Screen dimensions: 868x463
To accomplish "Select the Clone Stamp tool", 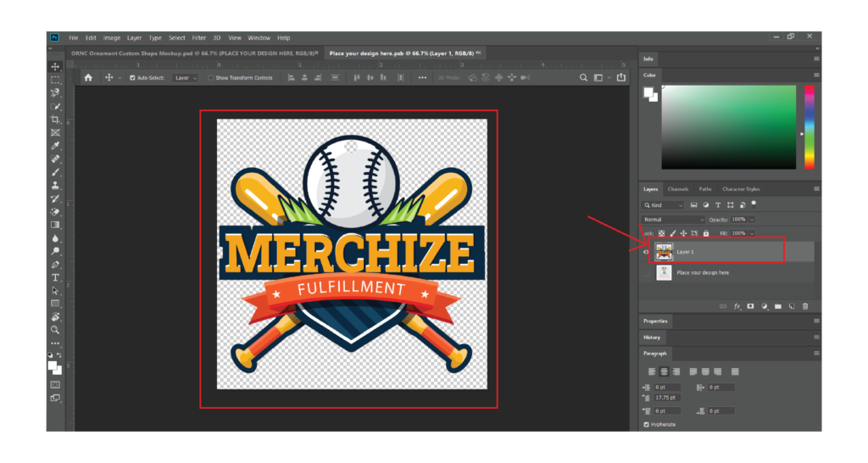I will click(55, 186).
